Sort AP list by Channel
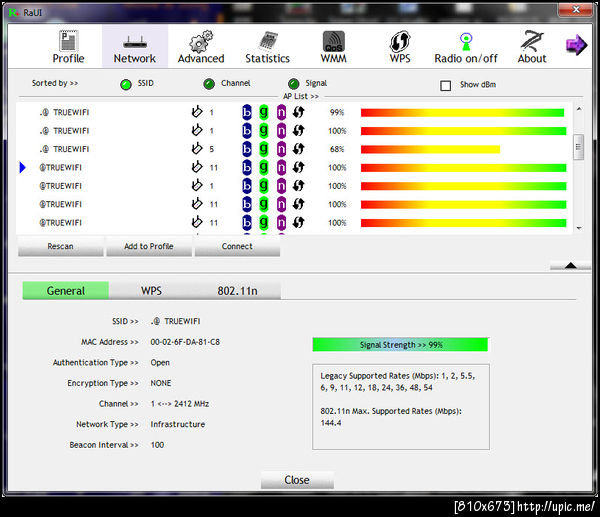Image resolution: width=600 pixels, height=517 pixels. coord(209,84)
